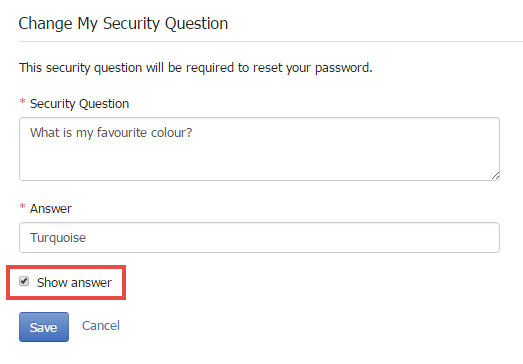Grab the text area resize handle
The image size is (523, 364).
pyautogui.click(x=495, y=176)
